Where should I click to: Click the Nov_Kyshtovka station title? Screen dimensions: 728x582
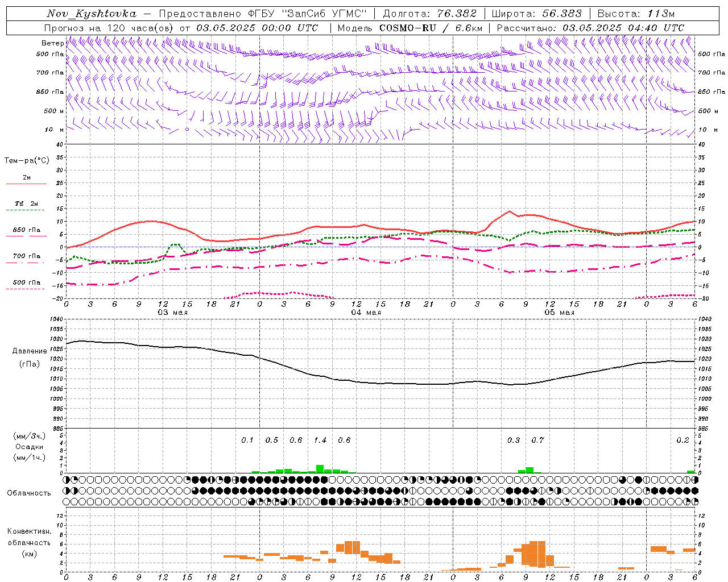(x=92, y=14)
